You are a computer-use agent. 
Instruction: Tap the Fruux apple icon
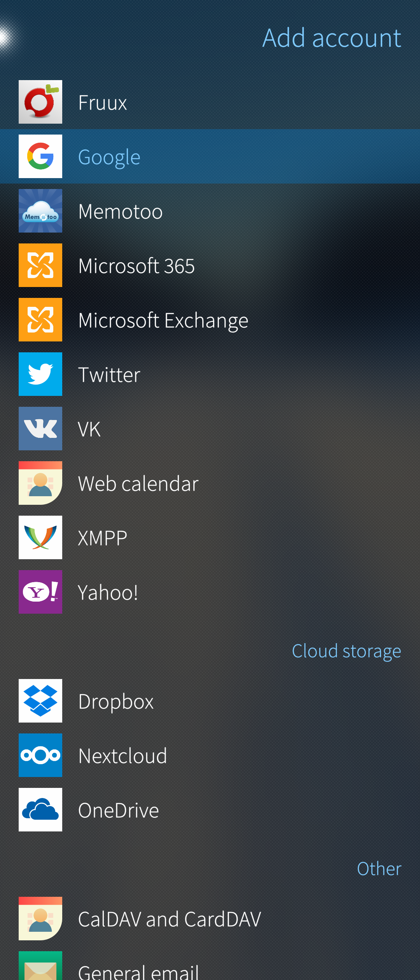pos(40,102)
